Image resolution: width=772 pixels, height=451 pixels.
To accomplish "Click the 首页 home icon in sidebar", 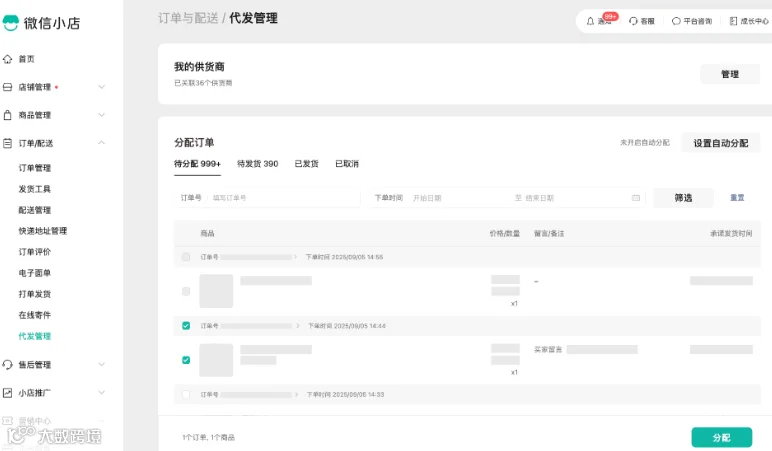I will point(7,59).
